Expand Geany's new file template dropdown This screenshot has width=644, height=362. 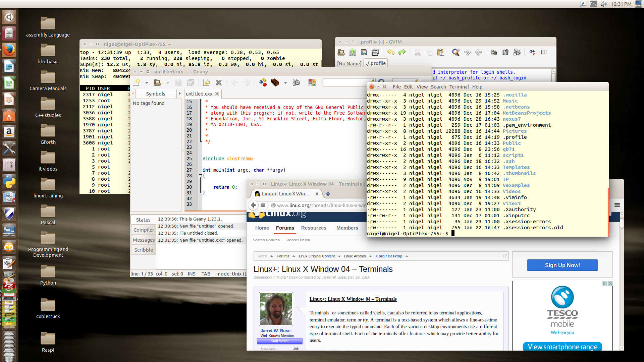click(147, 83)
